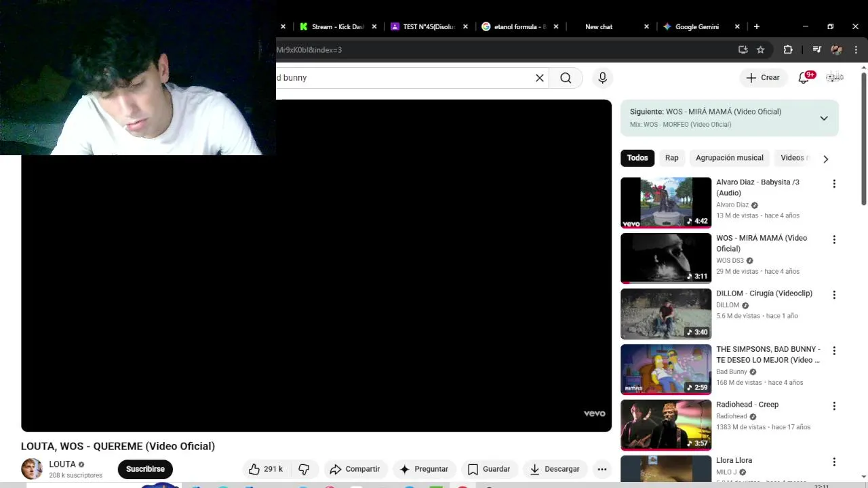Click the video player area
868x488 pixels.
click(x=316, y=266)
